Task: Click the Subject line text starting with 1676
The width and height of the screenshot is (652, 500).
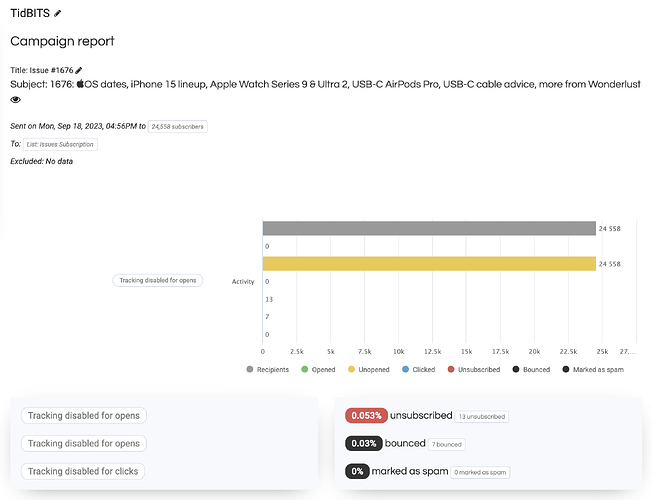Action: pyautogui.click(x=325, y=84)
